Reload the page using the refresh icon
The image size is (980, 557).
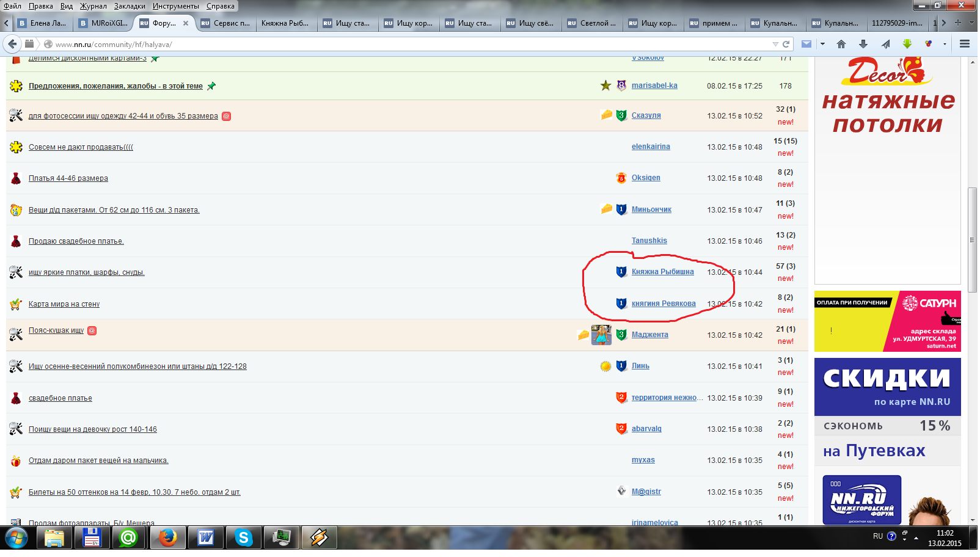[x=786, y=44]
